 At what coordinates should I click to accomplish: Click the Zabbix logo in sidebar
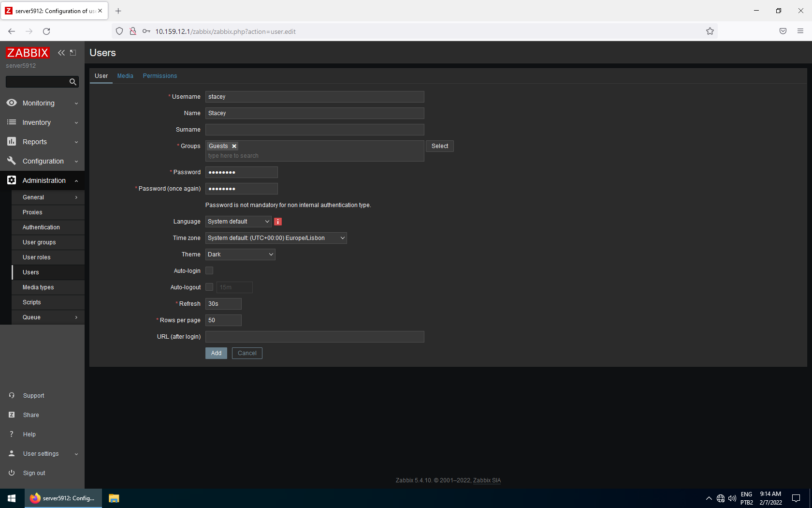[28, 53]
